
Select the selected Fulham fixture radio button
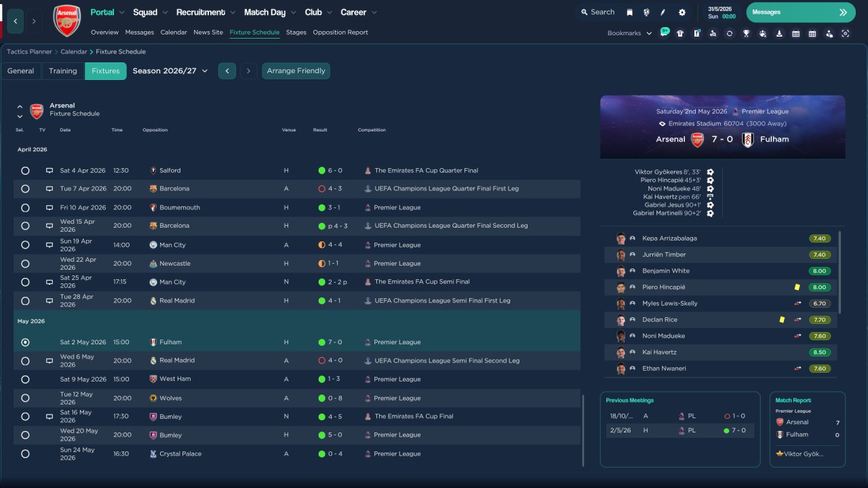(25, 342)
